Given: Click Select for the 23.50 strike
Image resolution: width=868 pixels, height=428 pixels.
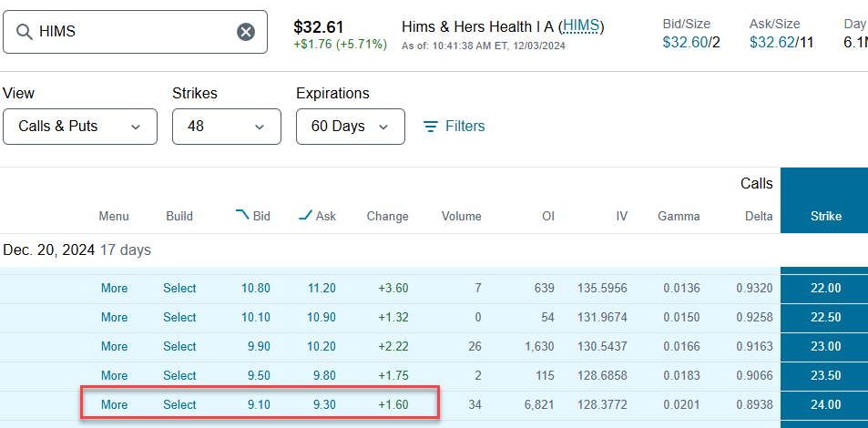Looking at the screenshot, I should (x=179, y=376).
